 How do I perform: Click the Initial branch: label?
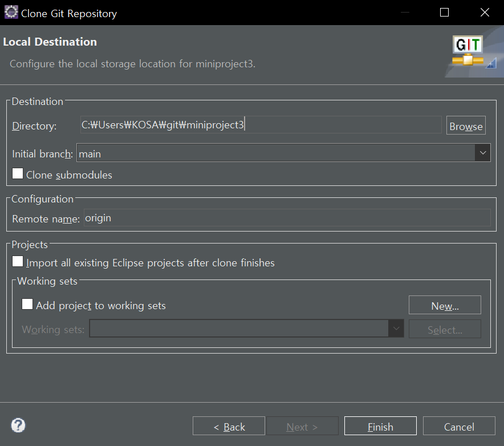coord(42,153)
